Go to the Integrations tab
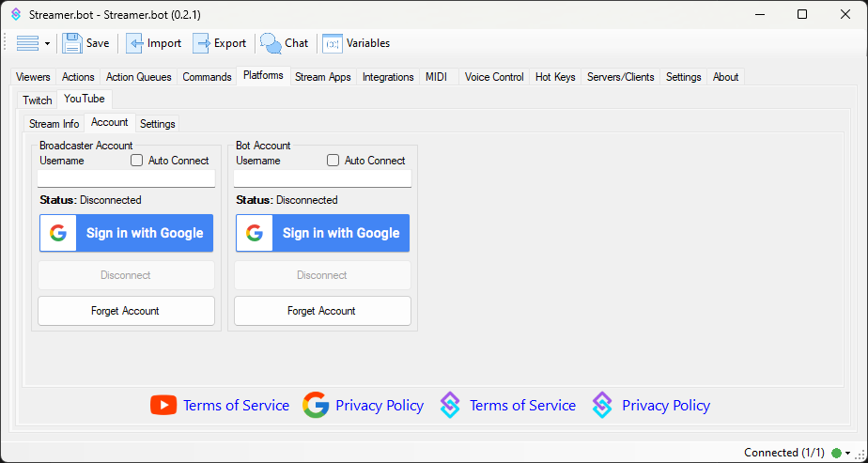The image size is (868, 463). (x=388, y=77)
